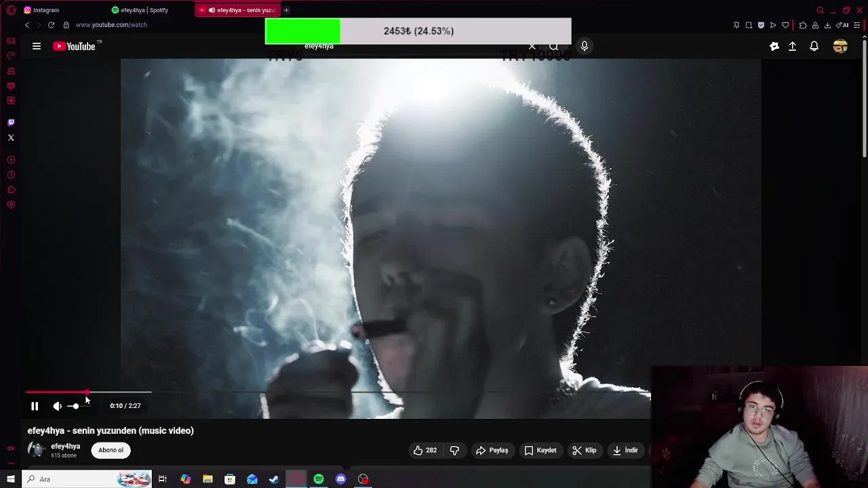
Task: Start voice search with microphone icon
Action: tap(585, 46)
